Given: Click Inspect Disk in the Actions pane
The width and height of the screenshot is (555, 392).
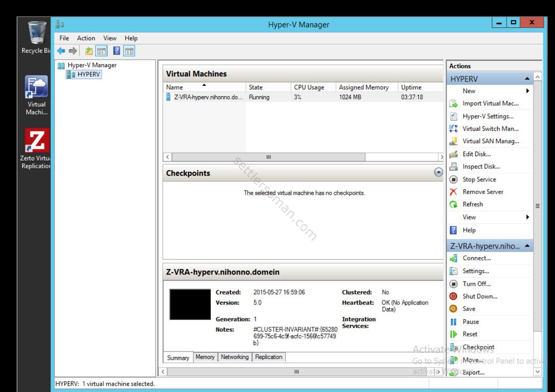Looking at the screenshot, I should tap(482, 166).
